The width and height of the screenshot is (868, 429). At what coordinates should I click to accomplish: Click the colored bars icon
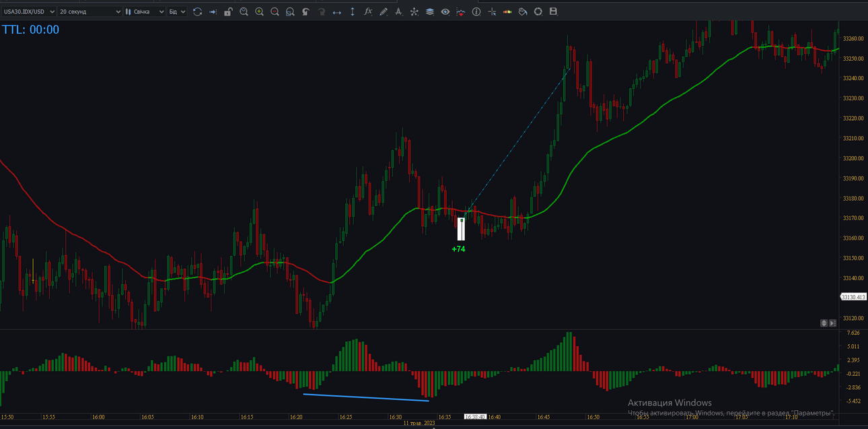507,11
